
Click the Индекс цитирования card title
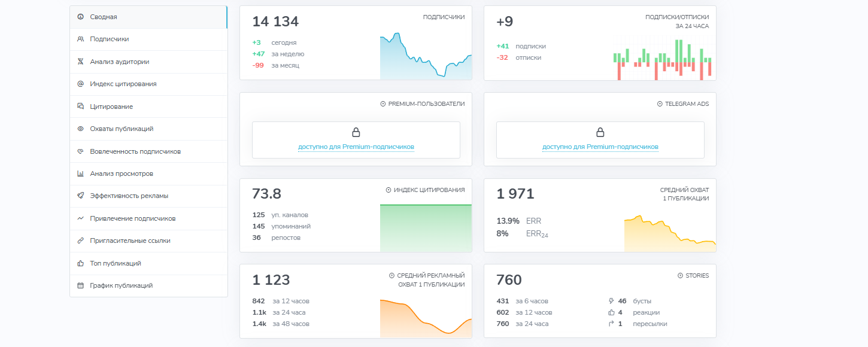pyautogui.click(x=429, y=190)
